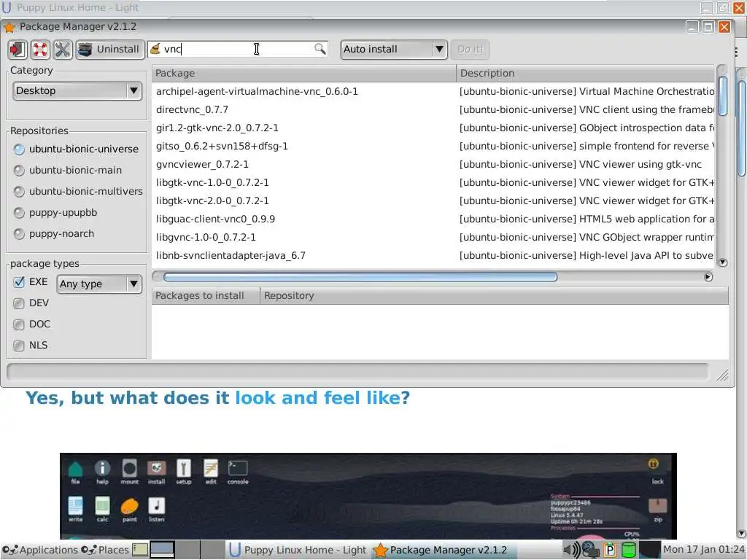
Task: Select gir1.2-gtk-vnc-2.0_0.7.2-1 package
Action: pos(433,128)
